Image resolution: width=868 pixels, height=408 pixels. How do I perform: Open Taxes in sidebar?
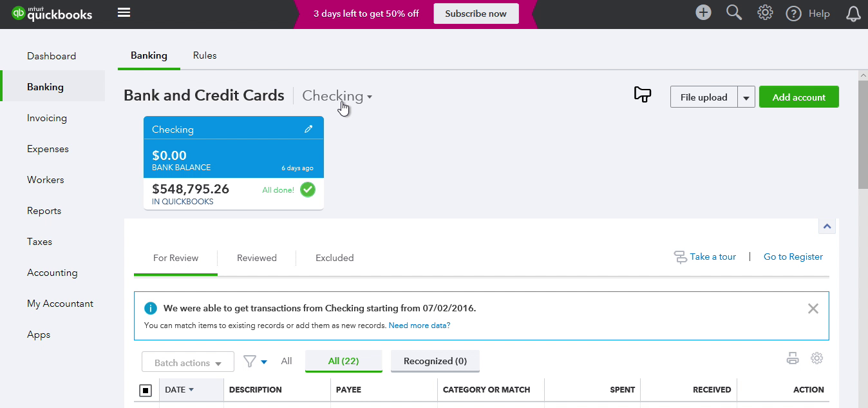[39, 242]
